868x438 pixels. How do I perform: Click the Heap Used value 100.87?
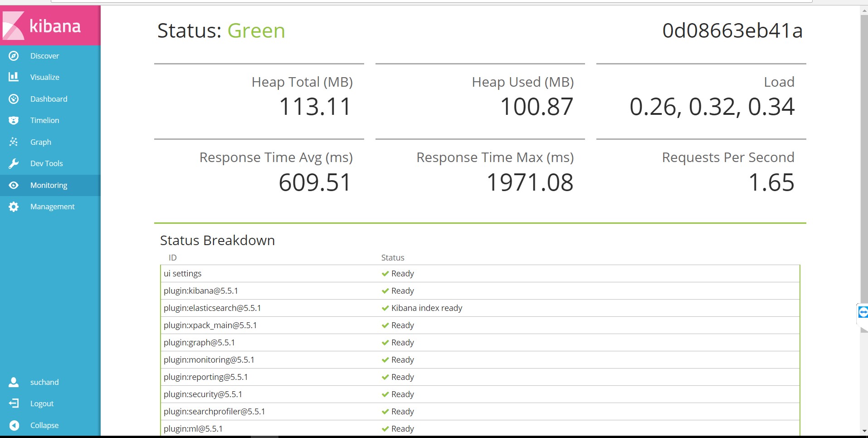pyautogui.click(x=536, y=107)
